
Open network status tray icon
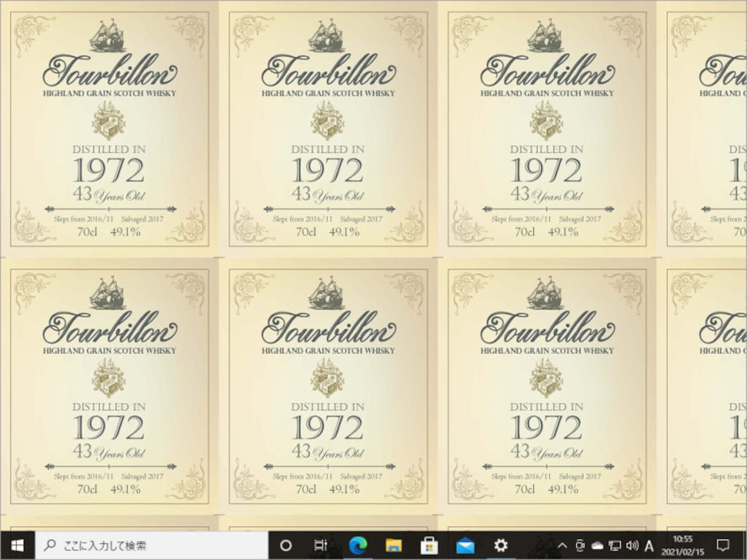point(615,546)
